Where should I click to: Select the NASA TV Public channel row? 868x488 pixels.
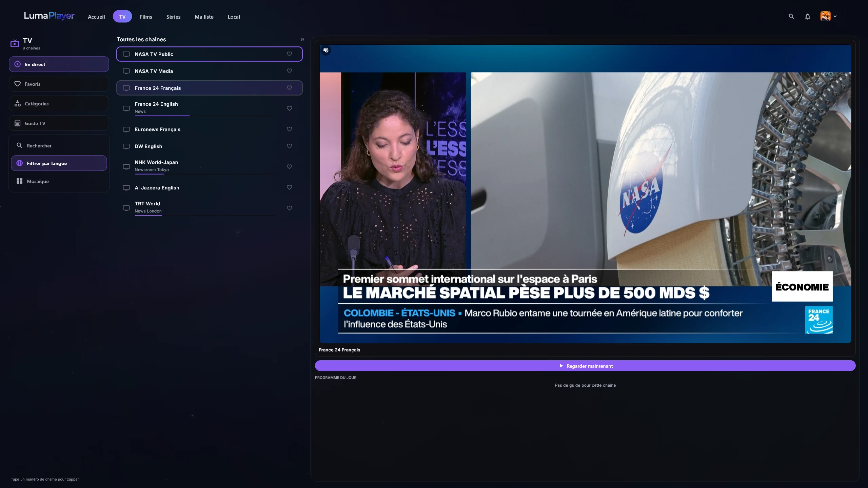click(x=209, y=54)
